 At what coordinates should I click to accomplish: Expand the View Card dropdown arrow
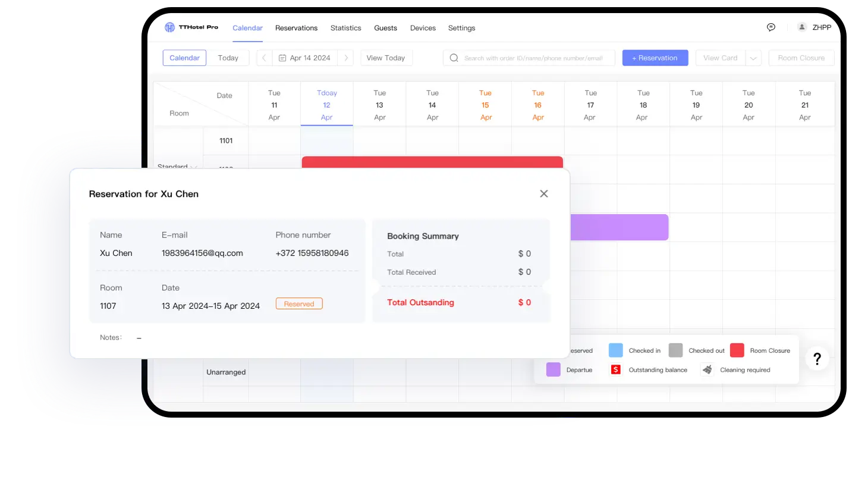tap(753, 58)
